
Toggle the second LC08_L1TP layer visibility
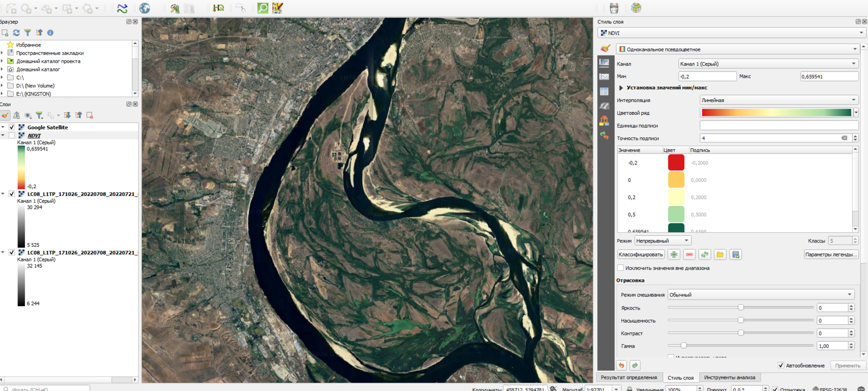(x=12, y=252)
